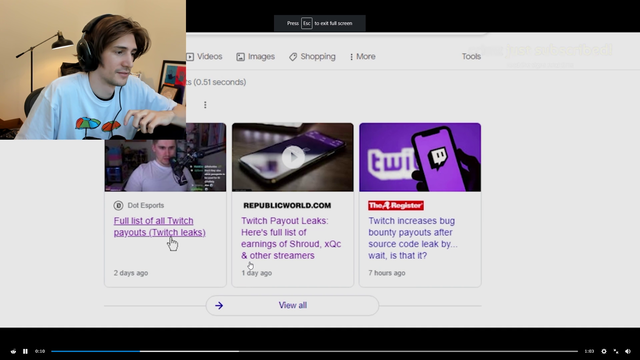Mute the video with the speaker icon
Viewport: 640px width, 360px height.
[x=628, y=351]
